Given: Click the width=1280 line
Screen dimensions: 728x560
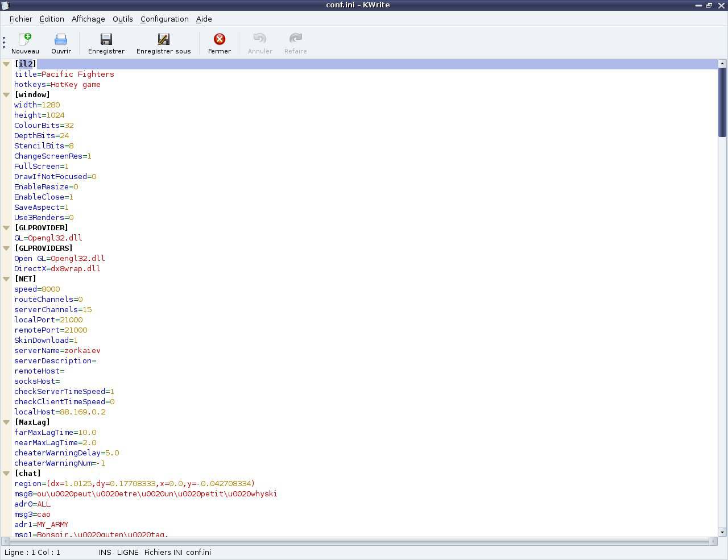Looking at the screenshot, I should click(37, 105).
